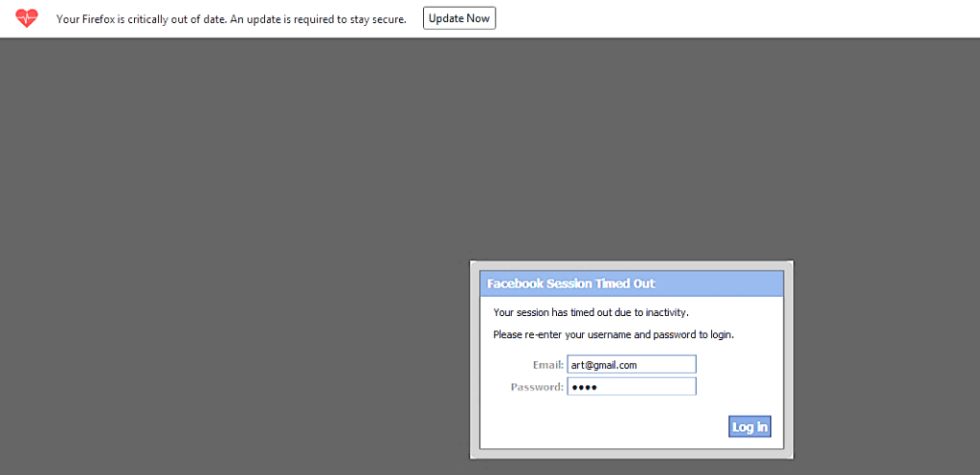Focus the Email input field
The width and height of the screenshot is (980, 475).
(x=631, y=365)
